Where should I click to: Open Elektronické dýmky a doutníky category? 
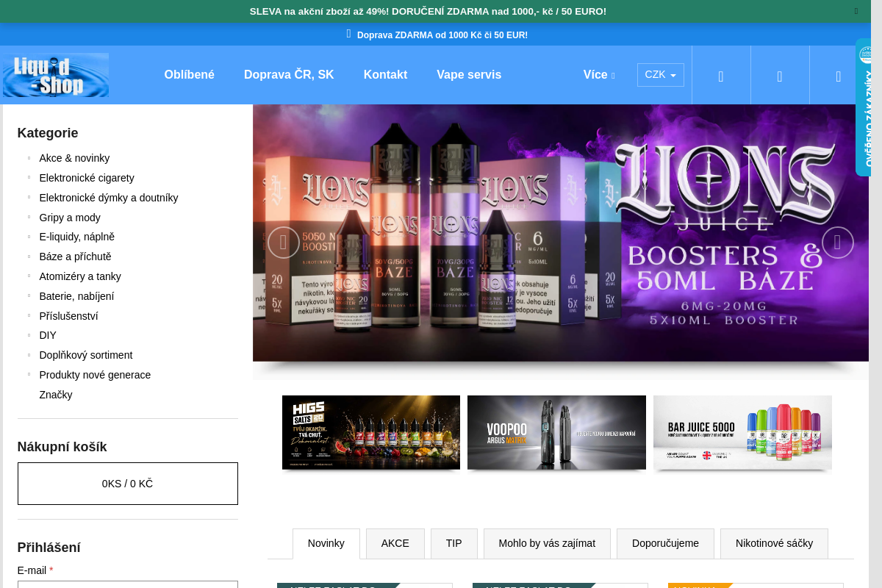(109, 198)
